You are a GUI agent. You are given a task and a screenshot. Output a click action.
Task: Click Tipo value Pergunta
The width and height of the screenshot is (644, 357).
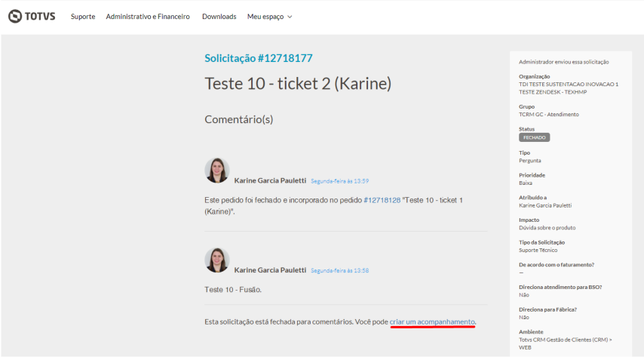(530, 161)
